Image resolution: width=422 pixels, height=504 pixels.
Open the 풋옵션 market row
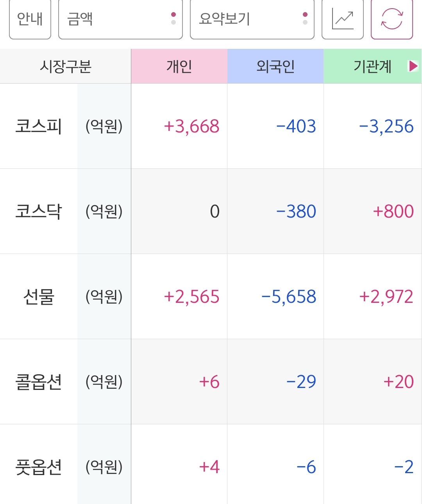pos(211,465)
